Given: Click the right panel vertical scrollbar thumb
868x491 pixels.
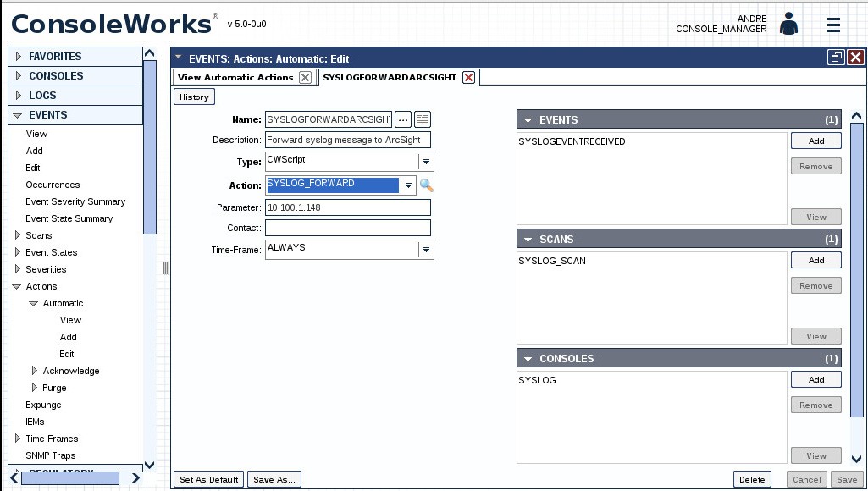Looking at the screenshot, I should tap(856, 269).
